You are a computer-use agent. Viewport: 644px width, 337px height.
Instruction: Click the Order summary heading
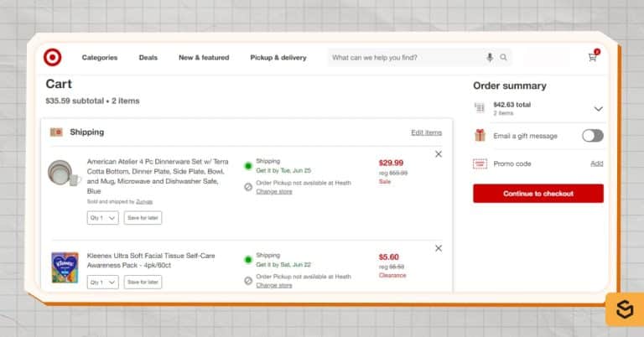510,86
